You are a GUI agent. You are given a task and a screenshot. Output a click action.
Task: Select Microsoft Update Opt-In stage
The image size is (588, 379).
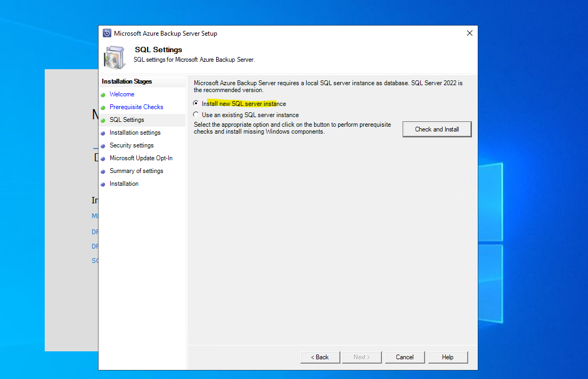[141, 158]
